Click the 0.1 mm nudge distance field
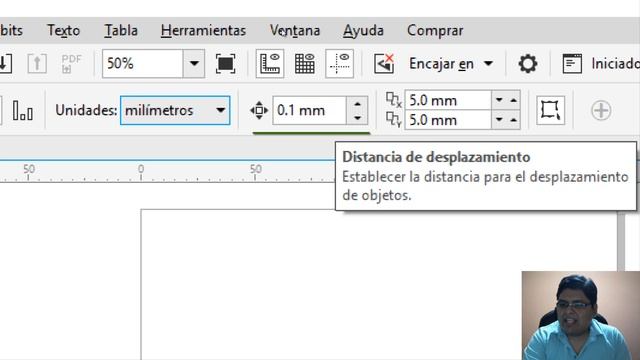Viewport: 640px width, 360px height. point(309,111)
